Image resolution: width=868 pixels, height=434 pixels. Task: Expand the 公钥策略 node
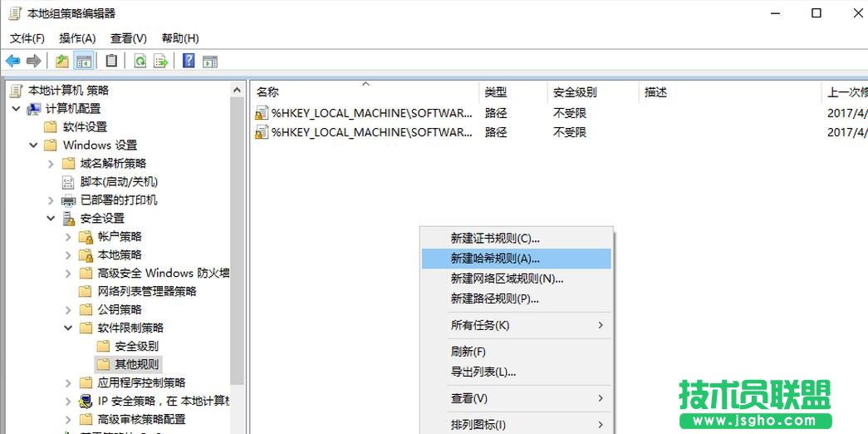point(68,309)
